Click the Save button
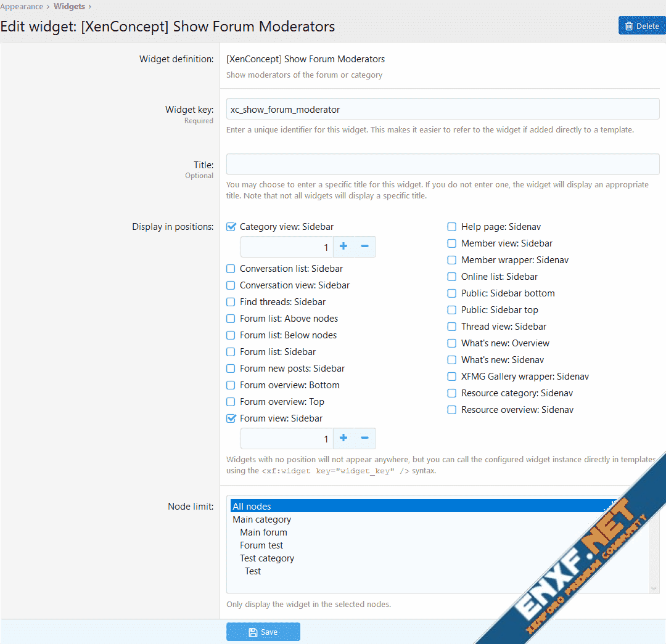 pos(263,632)
